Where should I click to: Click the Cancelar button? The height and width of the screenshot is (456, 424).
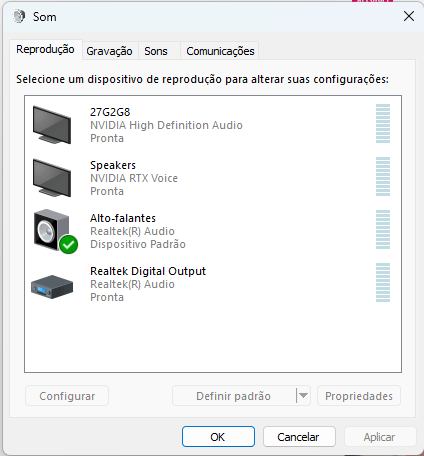point(299,437)
